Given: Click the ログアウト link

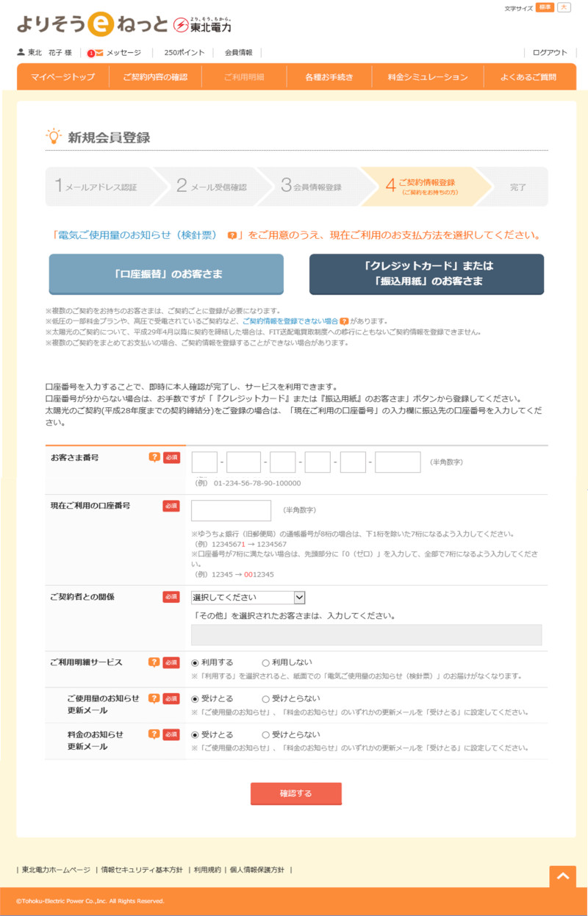Looking at the screenshot, I should [x=550, y=53].
